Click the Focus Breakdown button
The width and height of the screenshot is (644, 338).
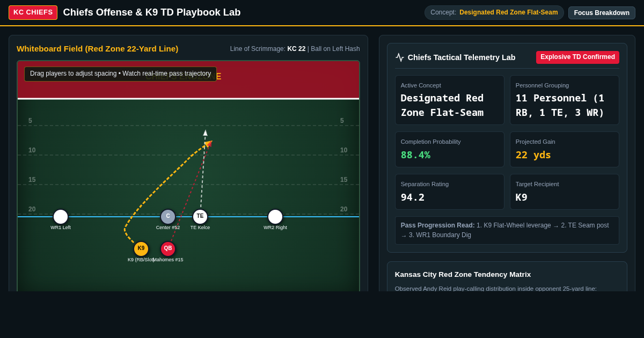(x=602, y=13)
